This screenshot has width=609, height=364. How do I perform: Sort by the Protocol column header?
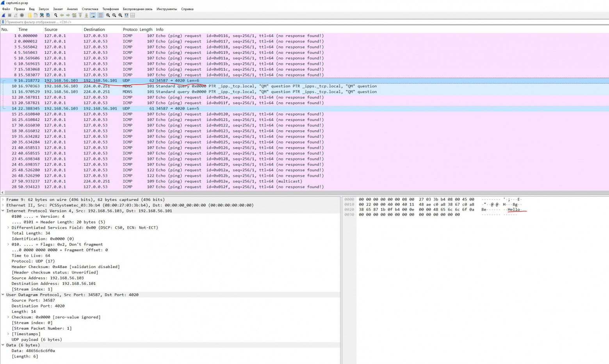pyautogui.click(x=130, y=30)
